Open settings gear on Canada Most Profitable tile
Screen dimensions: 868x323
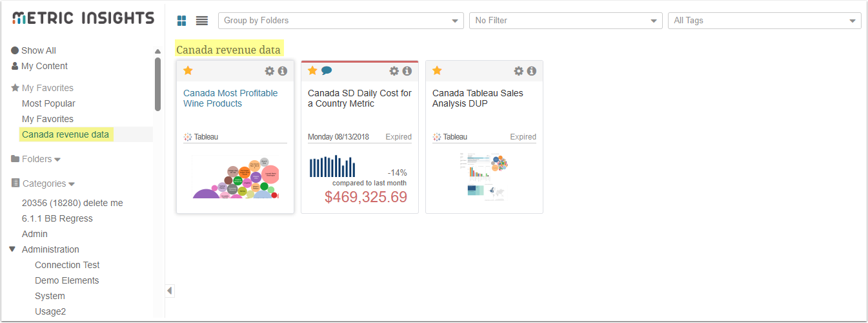pos(270,71)
